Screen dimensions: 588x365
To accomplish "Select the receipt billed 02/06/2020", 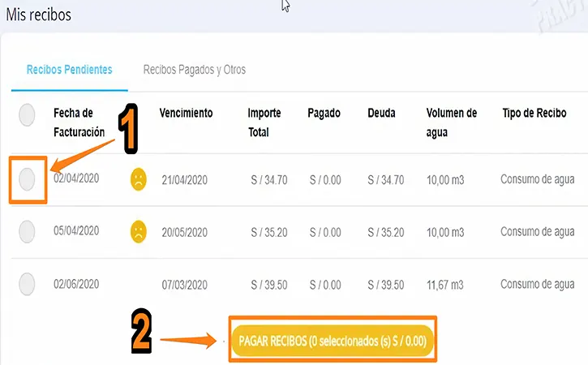I will [x=27, y=284].
